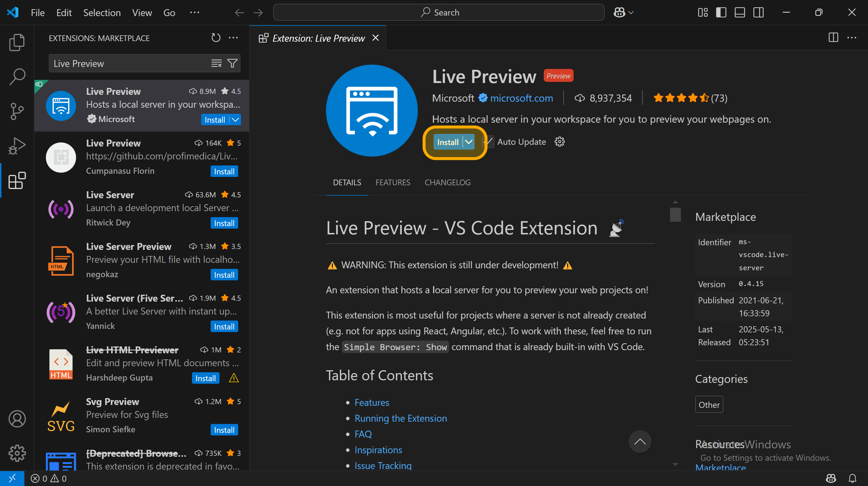868x486 pixels.
Task: Open Customize Layout icon
Action: click(703, 13)
